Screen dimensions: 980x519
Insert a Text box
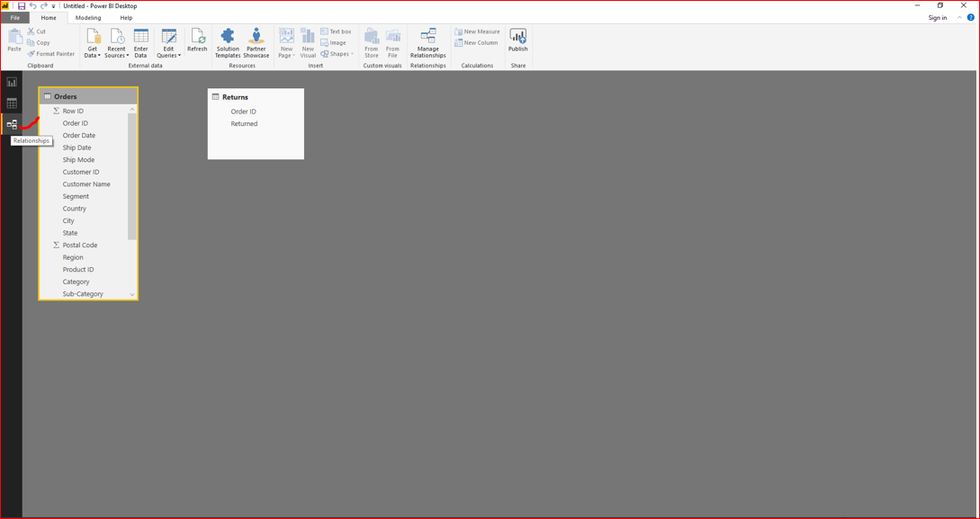pos(336,31)
